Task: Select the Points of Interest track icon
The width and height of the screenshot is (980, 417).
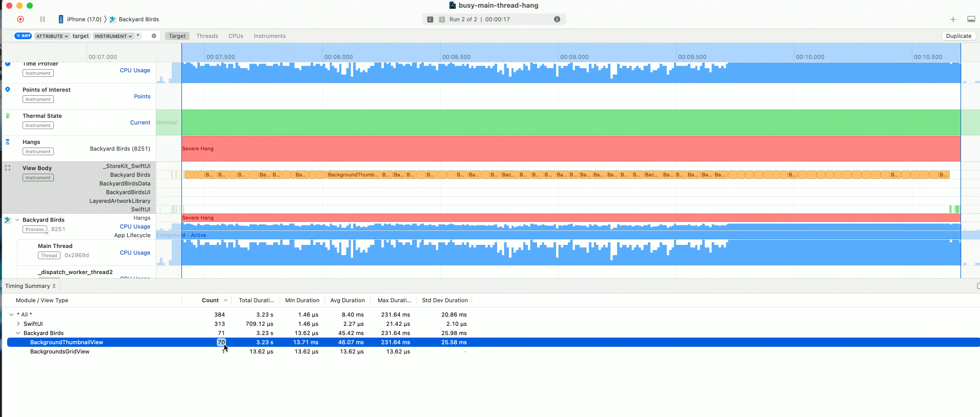Action: click(x=8, y=90)
